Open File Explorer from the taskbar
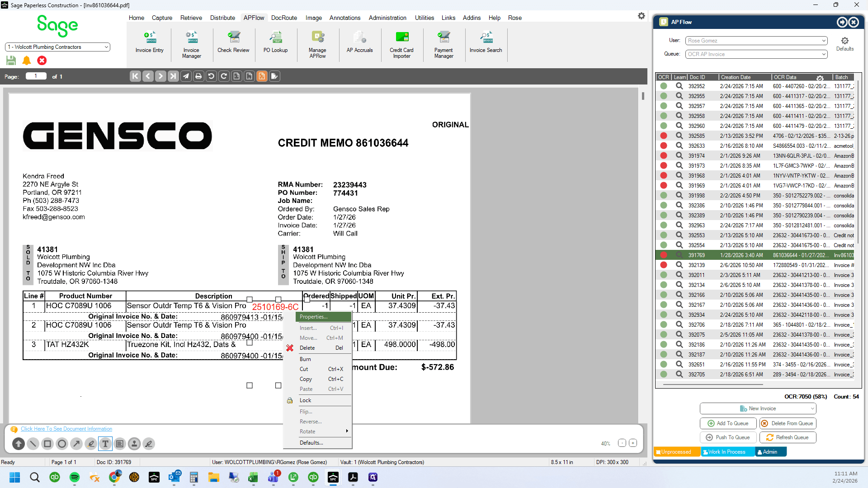Screen dimensions: 868x488 click(x=214, y=477)
